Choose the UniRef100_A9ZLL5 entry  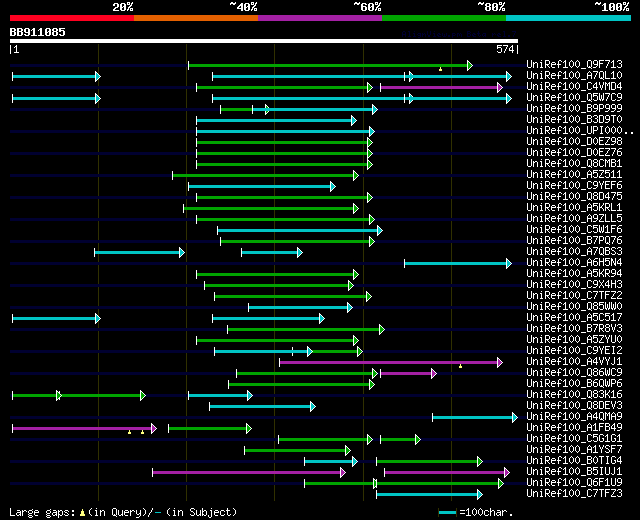tap(574, 218)
